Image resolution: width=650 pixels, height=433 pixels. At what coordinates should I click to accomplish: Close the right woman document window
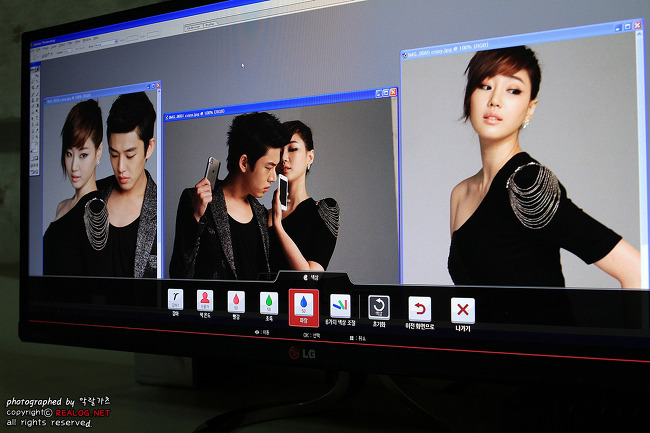[638, 25]
